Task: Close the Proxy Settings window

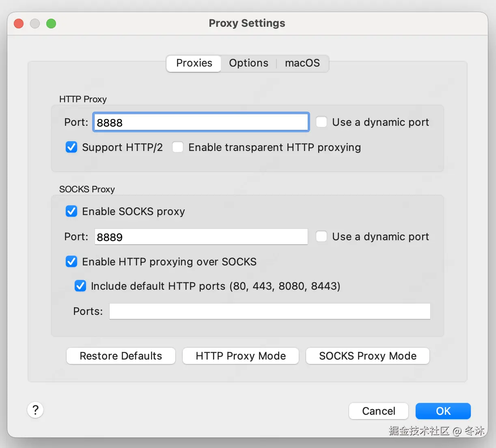Action: click(19, 24)
